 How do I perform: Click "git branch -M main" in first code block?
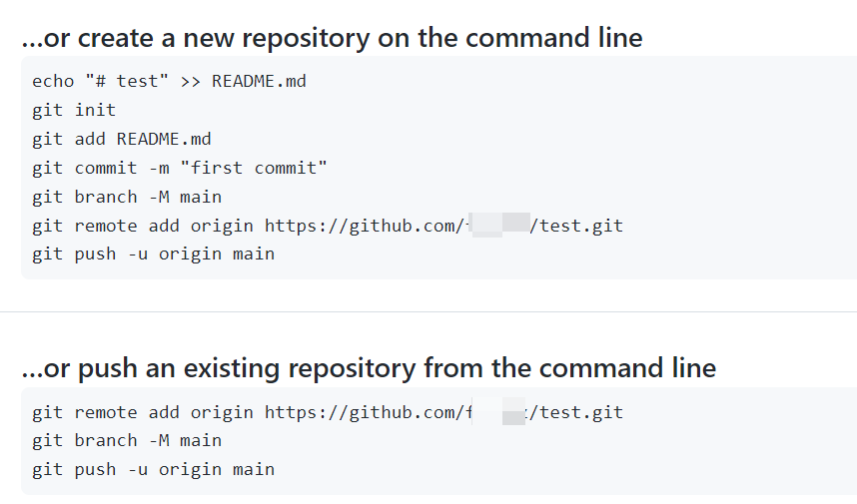click(127, 197)
